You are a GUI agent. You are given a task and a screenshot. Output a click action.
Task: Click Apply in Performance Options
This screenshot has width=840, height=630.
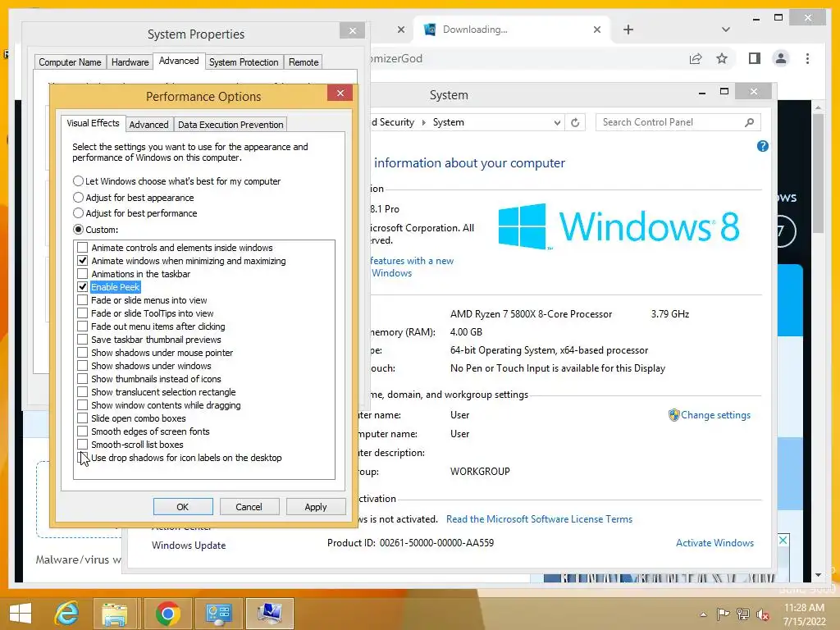pos(316,507)
